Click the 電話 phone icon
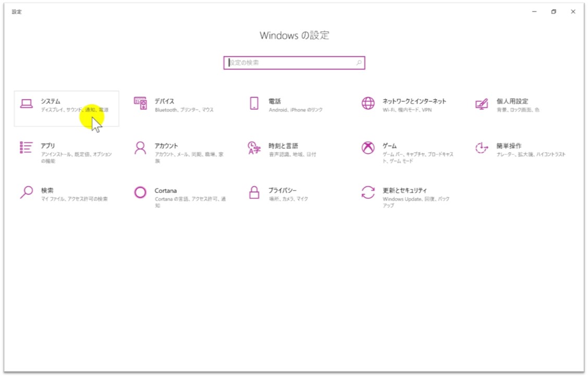588x377 pixels. click(254, 103)
